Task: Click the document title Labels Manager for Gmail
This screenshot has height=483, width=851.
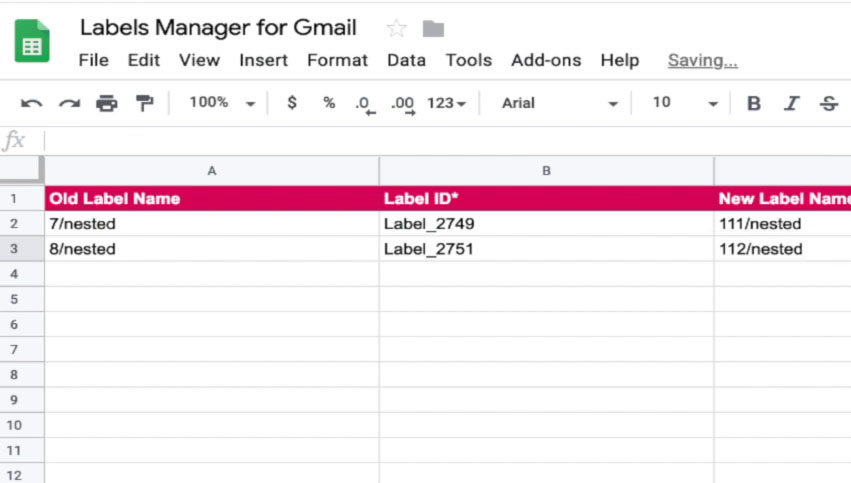Action: (x=218, y=28)
